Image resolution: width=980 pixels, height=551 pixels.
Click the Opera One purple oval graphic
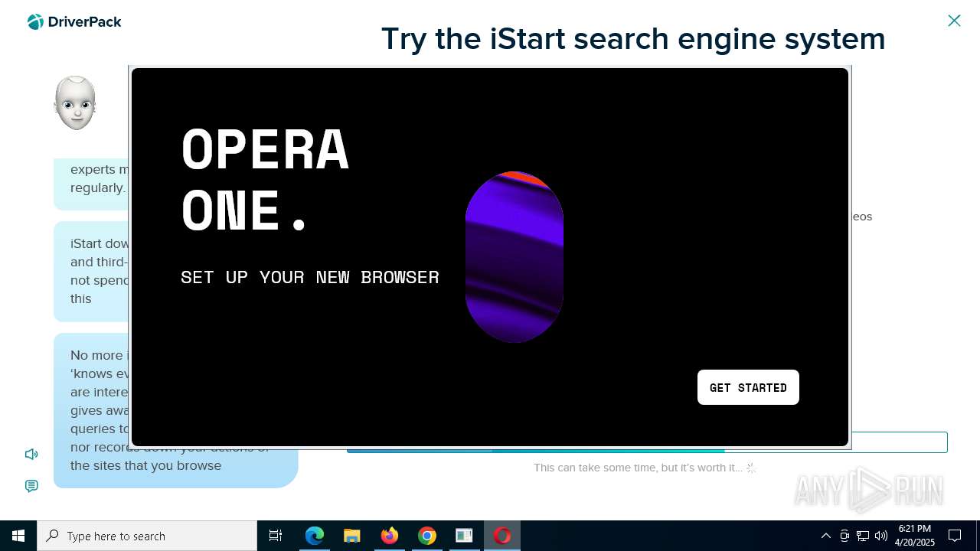pyautogui.click(x=514, y=257)
